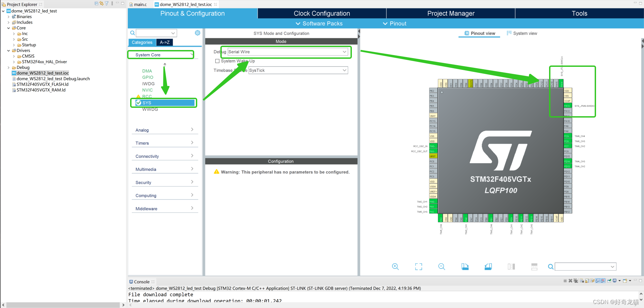Remove the launch from the Console
Image resolution: width=644 pixels, height=308 pixels.
click(x=570, y=281)
